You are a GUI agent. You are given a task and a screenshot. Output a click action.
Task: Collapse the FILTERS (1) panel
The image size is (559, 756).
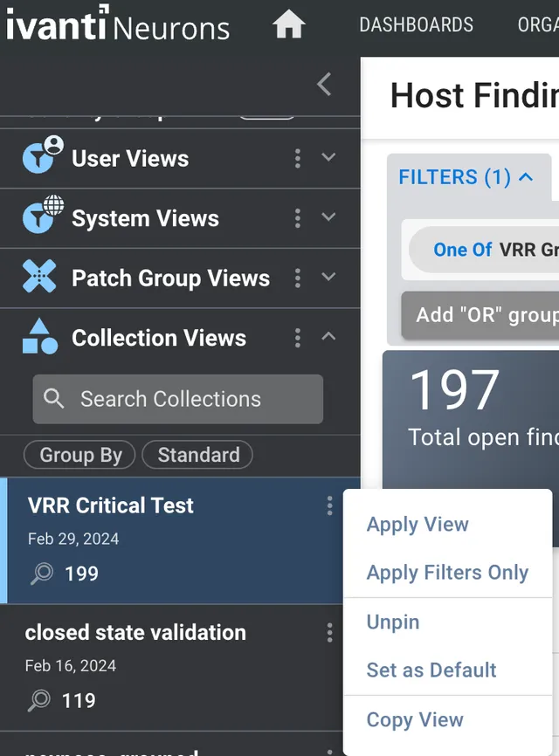click(466, 177)
